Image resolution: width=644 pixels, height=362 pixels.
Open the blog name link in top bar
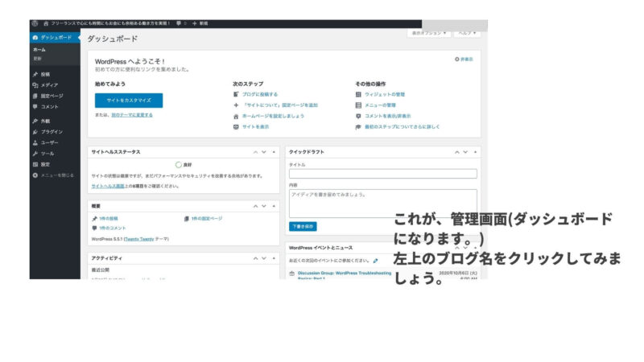click(x=107, y=23)
